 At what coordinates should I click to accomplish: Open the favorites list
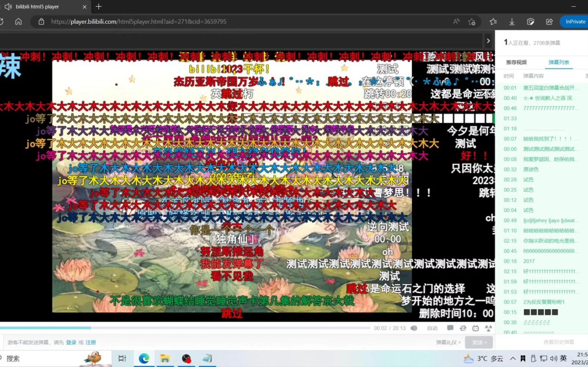(493, 22)
